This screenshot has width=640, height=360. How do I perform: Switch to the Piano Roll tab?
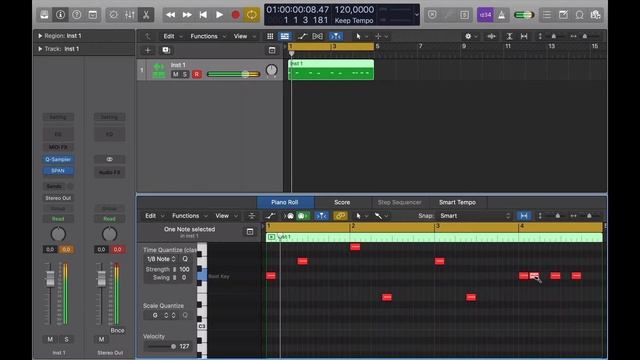pos(285,202)
